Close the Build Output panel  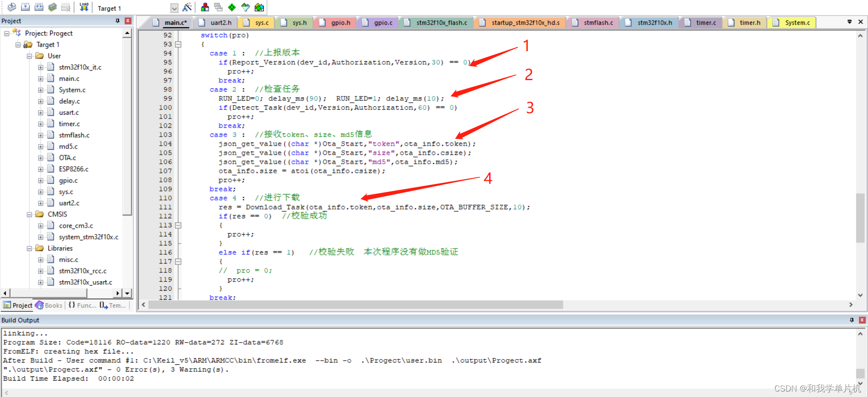tap(862, 320)
